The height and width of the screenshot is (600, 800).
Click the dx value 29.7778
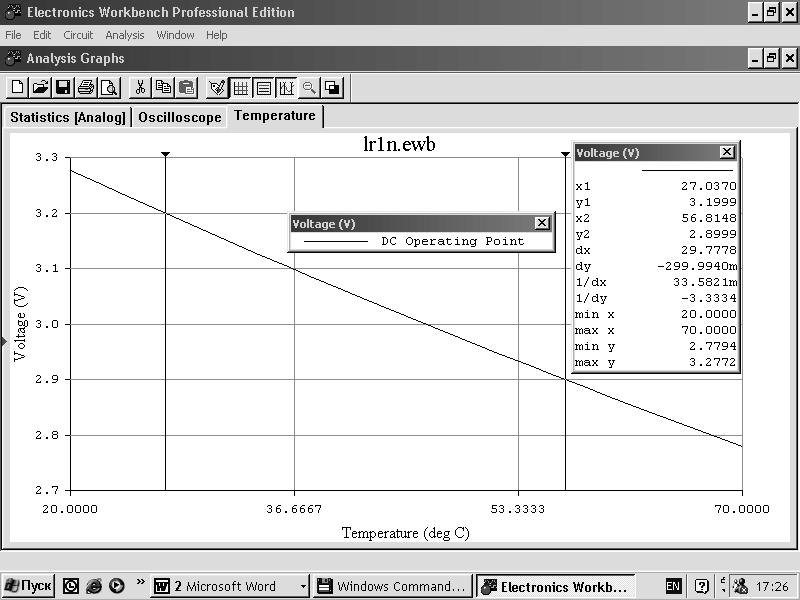[x=709, y=250]
